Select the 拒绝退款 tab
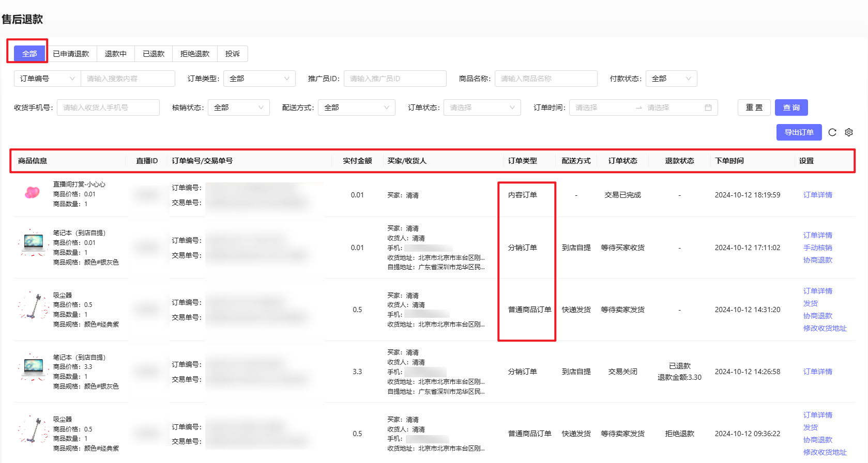This screenshot has height=463, width=868. (194, 54)
